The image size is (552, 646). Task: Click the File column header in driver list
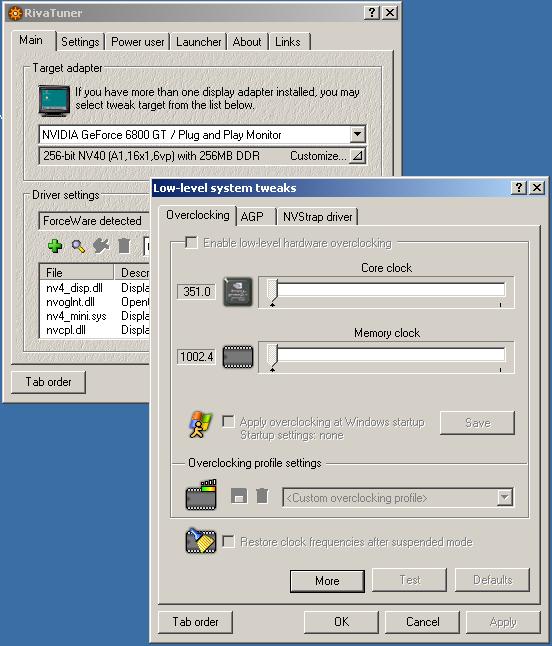tap(76, 272)
